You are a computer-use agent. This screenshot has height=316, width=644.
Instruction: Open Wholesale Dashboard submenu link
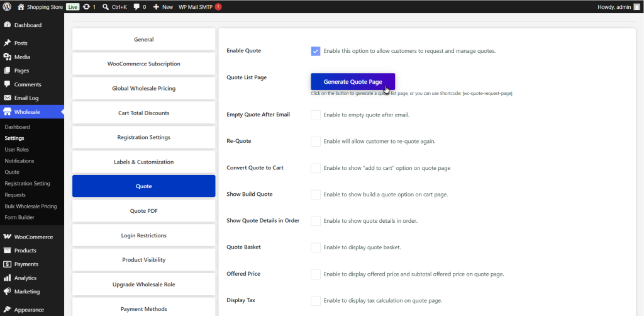click(x=17, y=127)
